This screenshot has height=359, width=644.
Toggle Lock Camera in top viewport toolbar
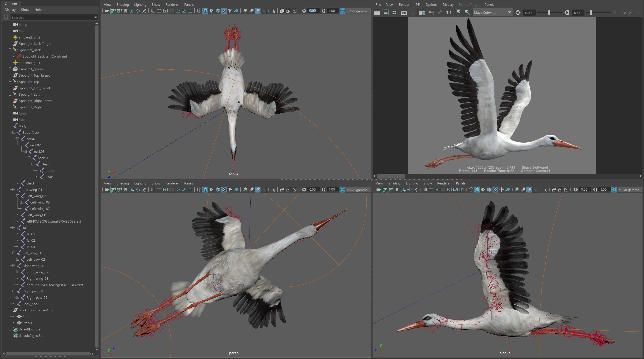[x=113, y=11]
